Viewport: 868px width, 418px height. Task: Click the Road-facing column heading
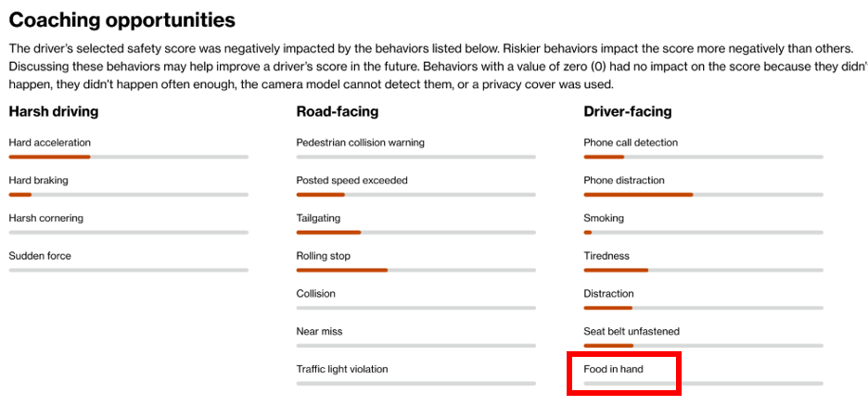(338, 112)
